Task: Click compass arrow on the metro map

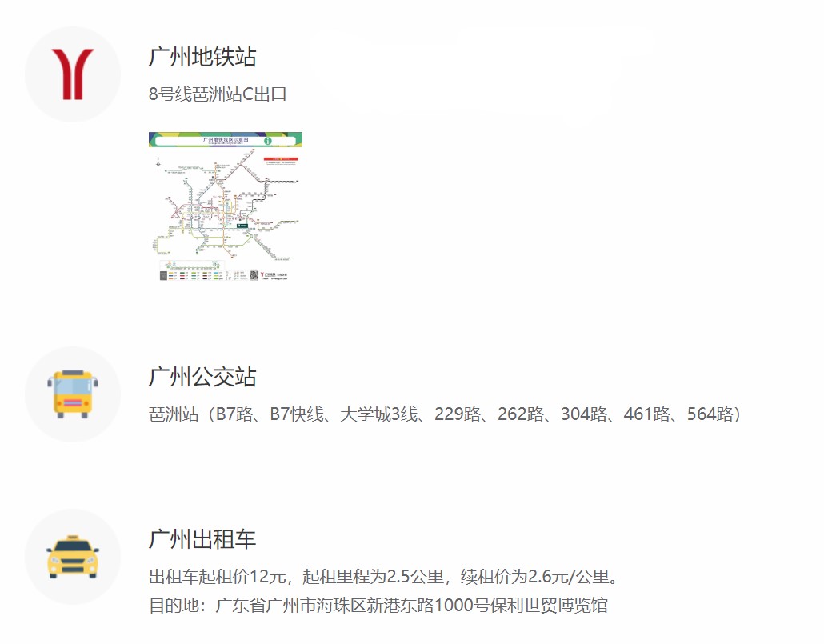Action: click(x=158, y=162)
